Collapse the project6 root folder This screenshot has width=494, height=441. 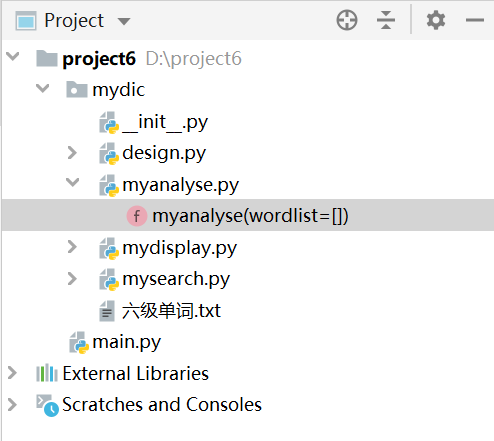click(x=13, y=56)
